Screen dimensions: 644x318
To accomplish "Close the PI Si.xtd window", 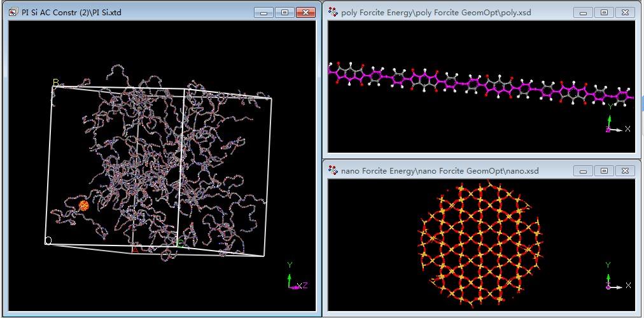I will 305,12.
